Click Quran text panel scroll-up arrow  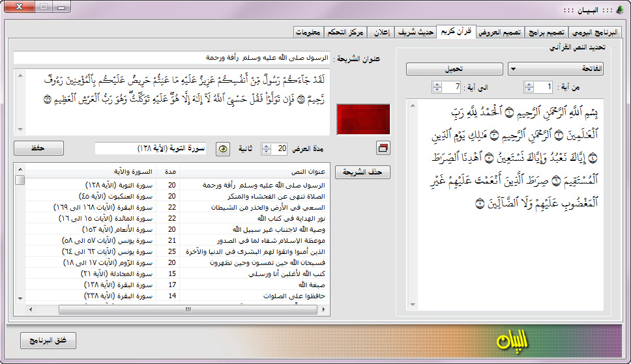(413, 105)
